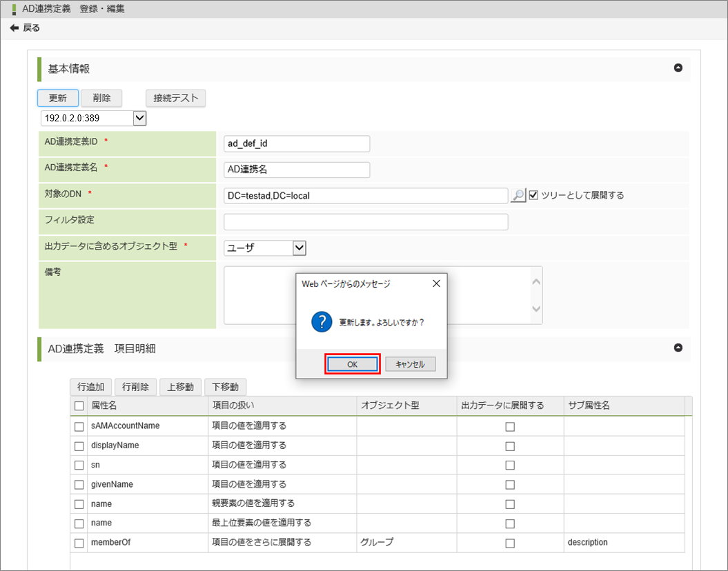
Task: Open the 192.0.2.0:389 server dropdown
Action: (139, 118)
